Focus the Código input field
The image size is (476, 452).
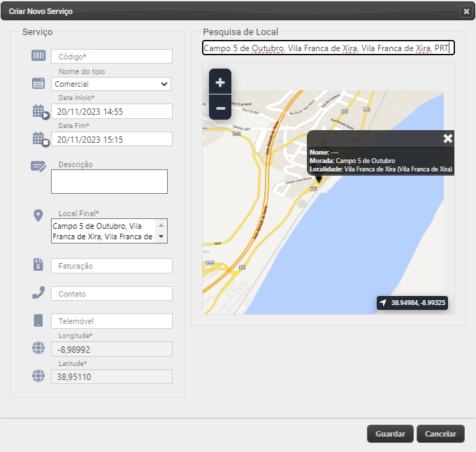coord(112,57)
